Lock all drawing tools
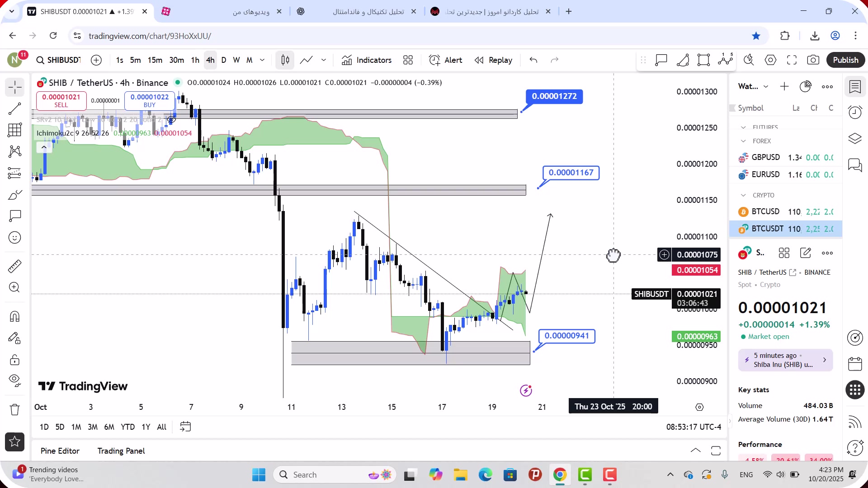This screenshot has width=868, height=488. coord(14,360)
